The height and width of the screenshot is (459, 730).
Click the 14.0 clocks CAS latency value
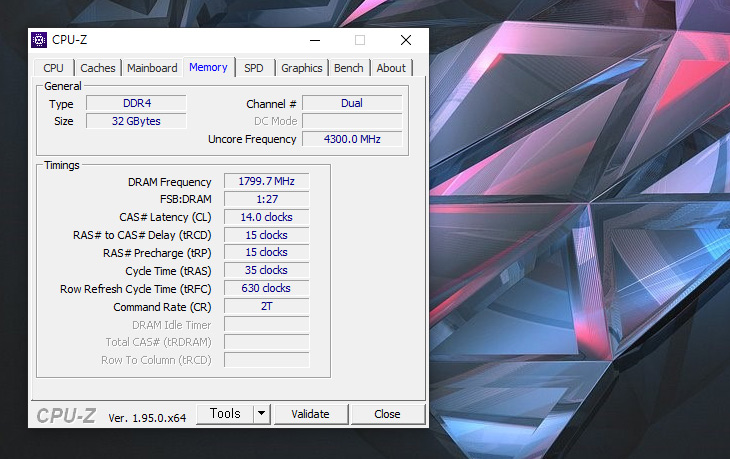tap(266, 217)
